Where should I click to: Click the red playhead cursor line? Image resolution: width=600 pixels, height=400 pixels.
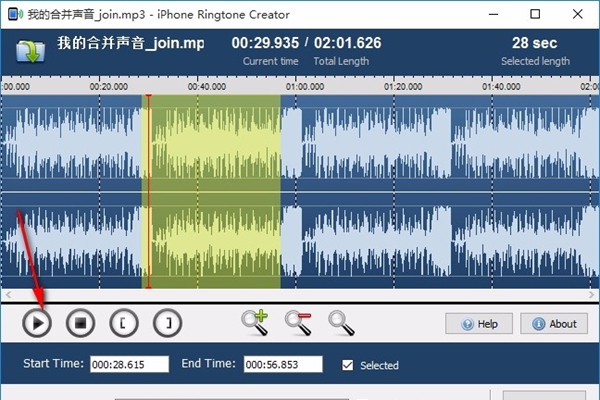point(148,191)
